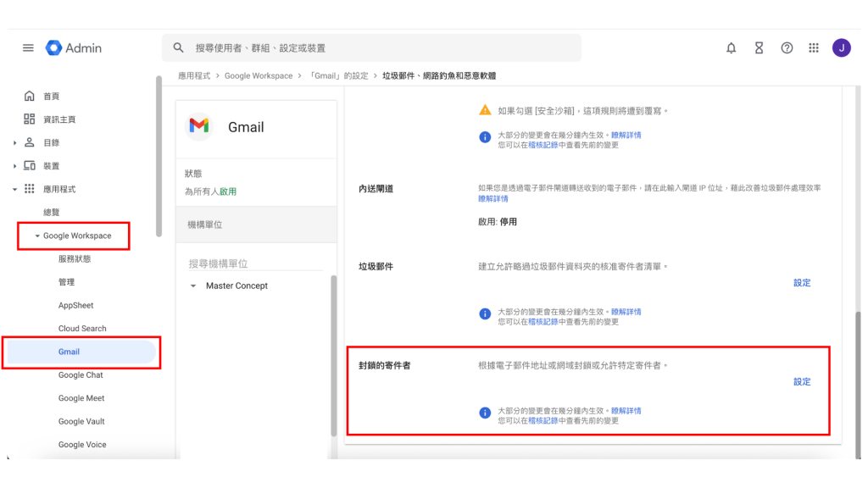The width and height of the screenshot is (868, 488).
Task: Click the 目錄 person icon
Action: pyautogui.click(x=30, y=142)
